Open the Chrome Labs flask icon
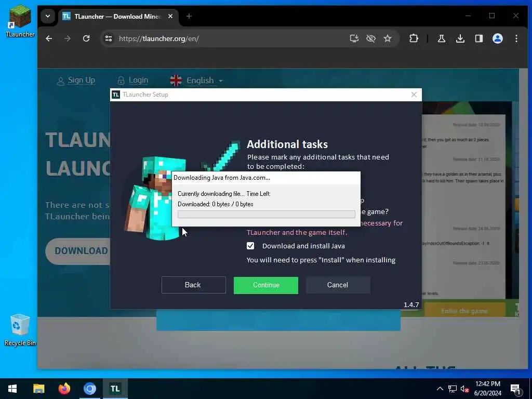532x399 pixels. (x=442, y=38)
